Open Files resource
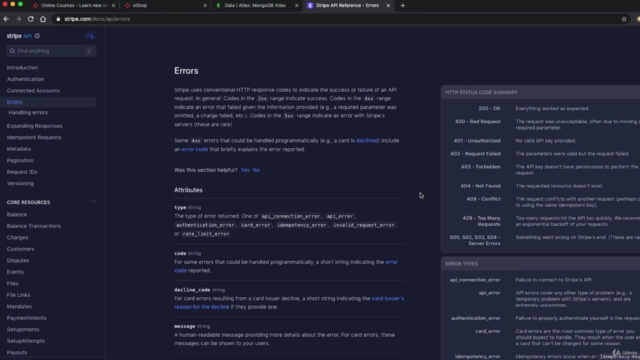This screenshot has width=640, height=360. (12, 283)
